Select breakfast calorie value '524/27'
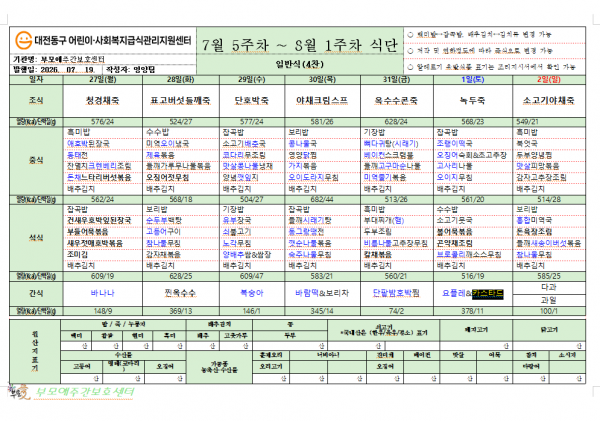The image size is (600, 421). click(181, 122)
